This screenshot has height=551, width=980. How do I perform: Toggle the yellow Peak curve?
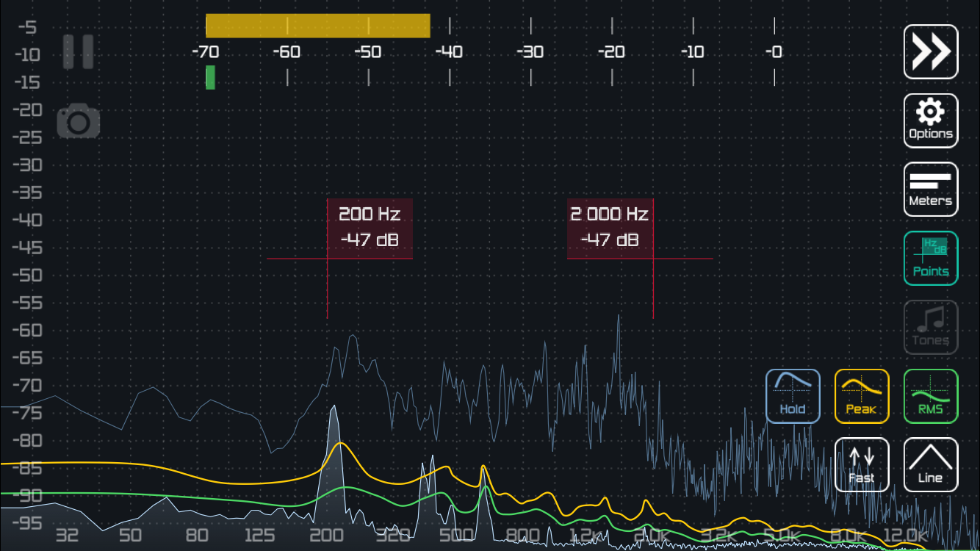click(x=861, y=396)
